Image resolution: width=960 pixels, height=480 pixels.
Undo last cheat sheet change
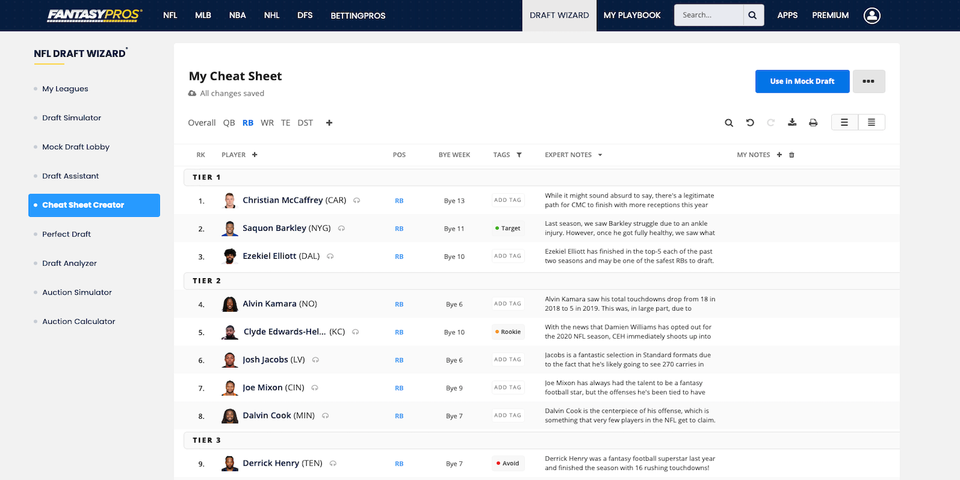point(750,123)
